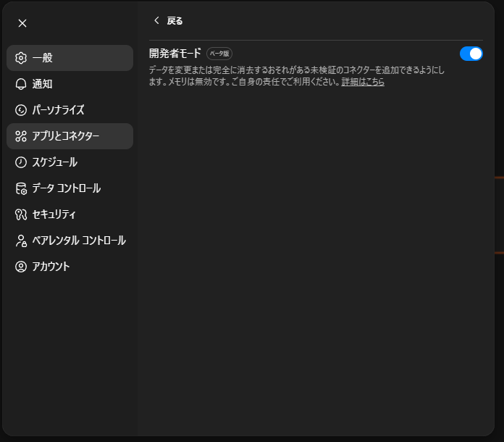Click the database icon beside データ コントロール
The image size is (504, 442).
click(x=21, y=188)
